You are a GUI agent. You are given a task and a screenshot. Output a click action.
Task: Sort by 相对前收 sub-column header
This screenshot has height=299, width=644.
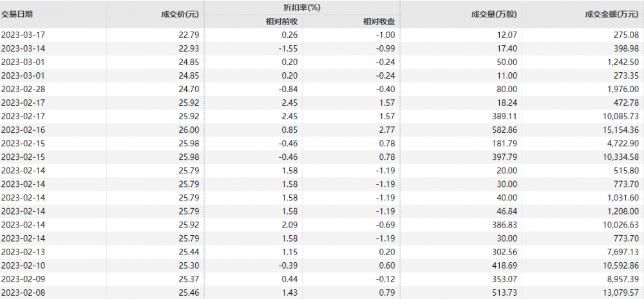[282, 22]
